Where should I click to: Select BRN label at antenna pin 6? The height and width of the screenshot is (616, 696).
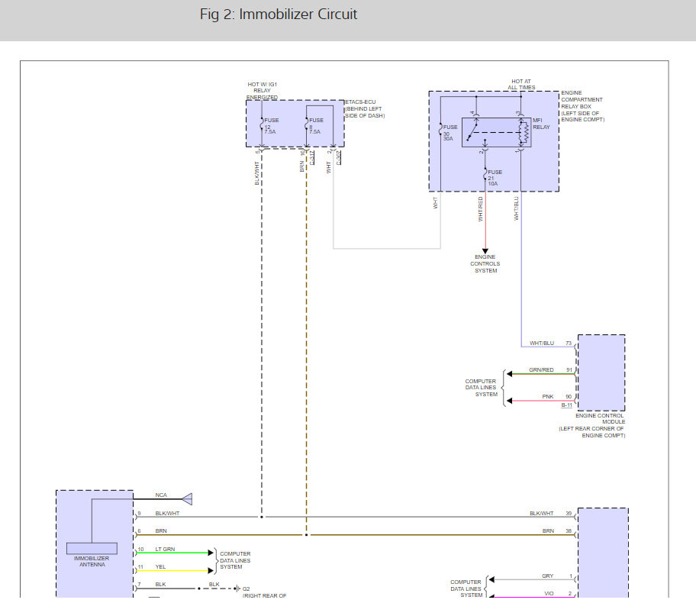pos(161,531)
